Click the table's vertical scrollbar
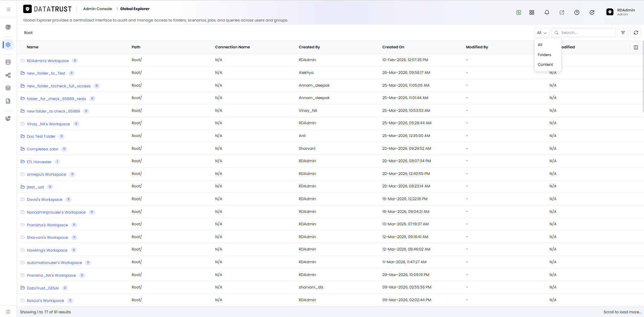Screen dimensions: 644x317 coord(643,77)
